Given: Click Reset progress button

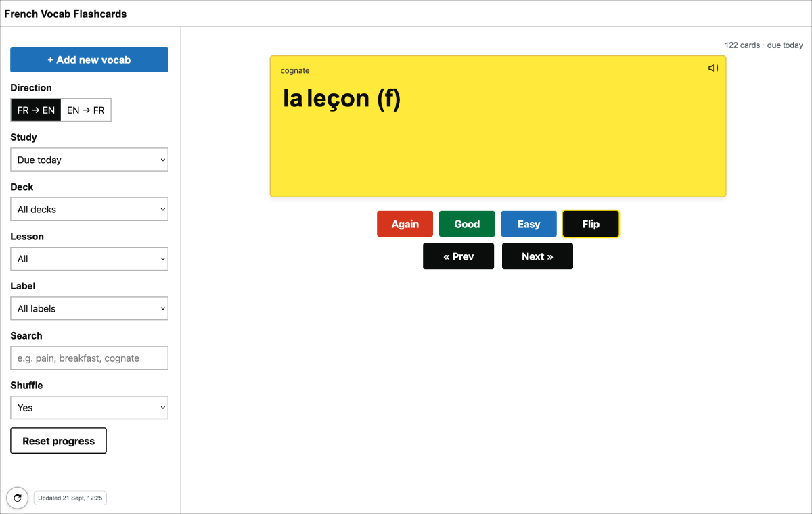Looking at the screenshot, I should [58, 441].
